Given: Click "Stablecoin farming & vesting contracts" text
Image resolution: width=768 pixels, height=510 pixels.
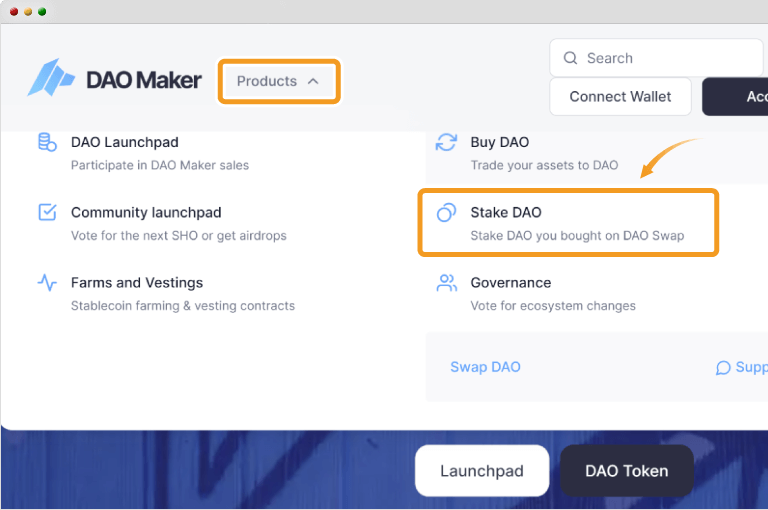Looking at the screenshot, I should point(183,306).
